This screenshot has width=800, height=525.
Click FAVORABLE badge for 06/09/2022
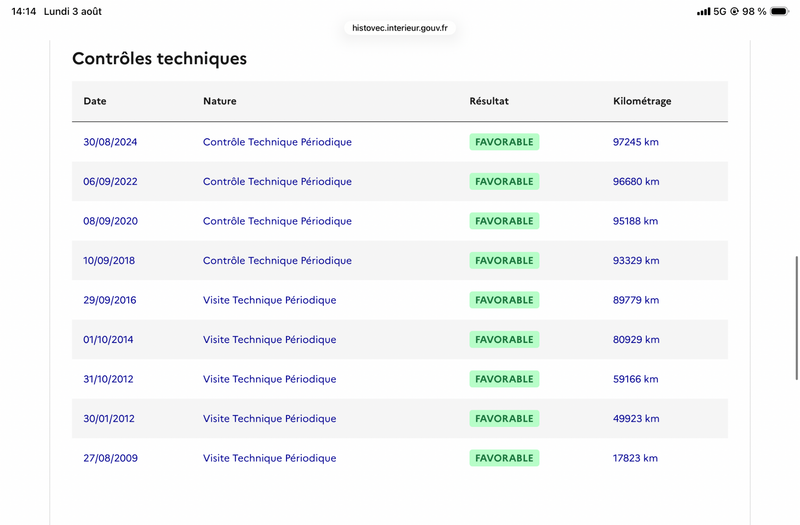pos(504,181)
